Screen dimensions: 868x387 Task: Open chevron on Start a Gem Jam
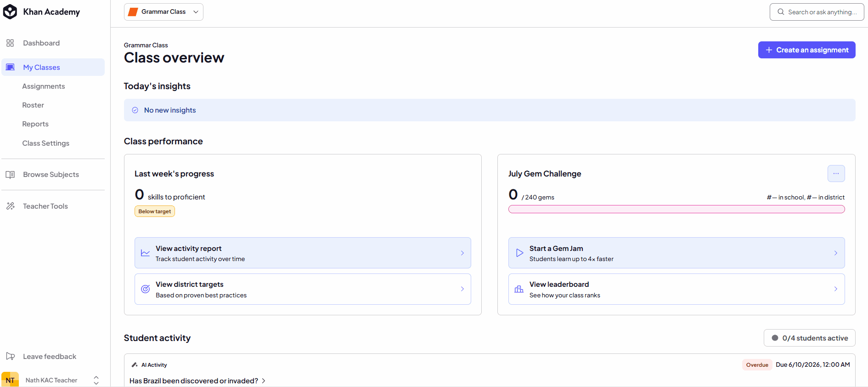pos(836,253)
